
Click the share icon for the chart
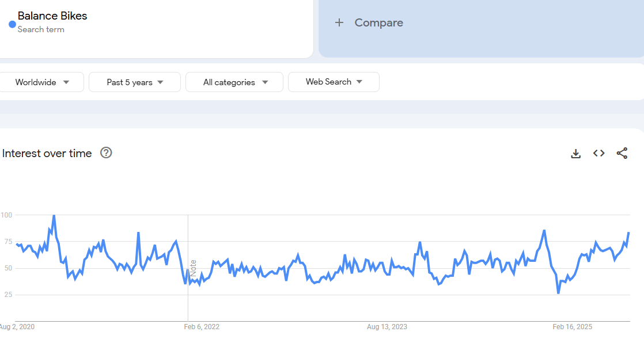(622, 153)
